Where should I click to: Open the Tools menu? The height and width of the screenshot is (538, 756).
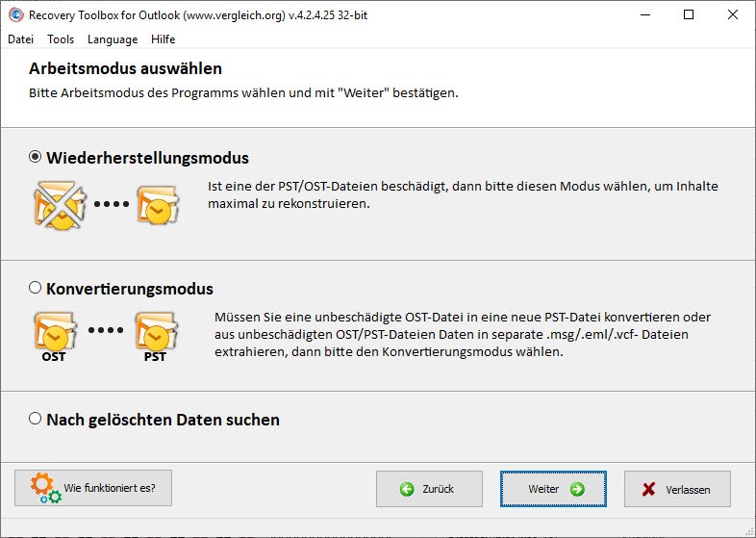coord(61,39)
